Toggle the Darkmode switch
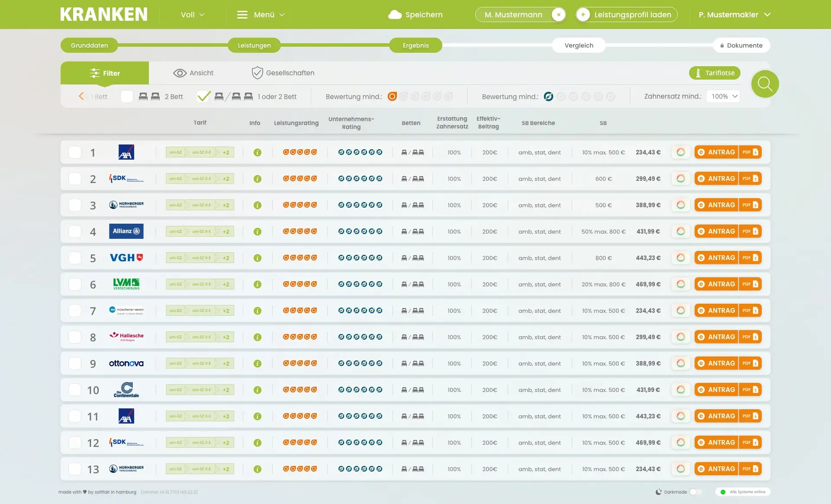Viewport: 831px width, 504px height. tap(696, 492)
